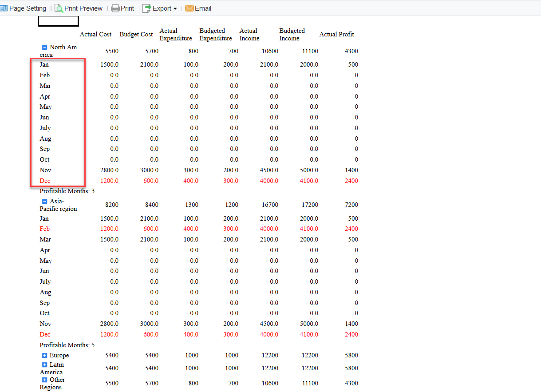This screenshot has height=392, width=541.
Task: Click the Budget Cost column header
Action: tap(136, 34)
